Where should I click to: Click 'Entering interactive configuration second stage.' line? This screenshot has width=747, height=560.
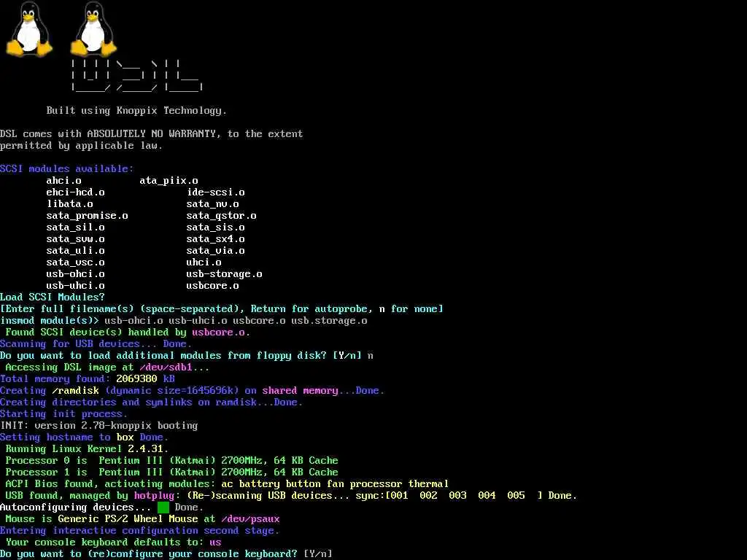point(139,531)
